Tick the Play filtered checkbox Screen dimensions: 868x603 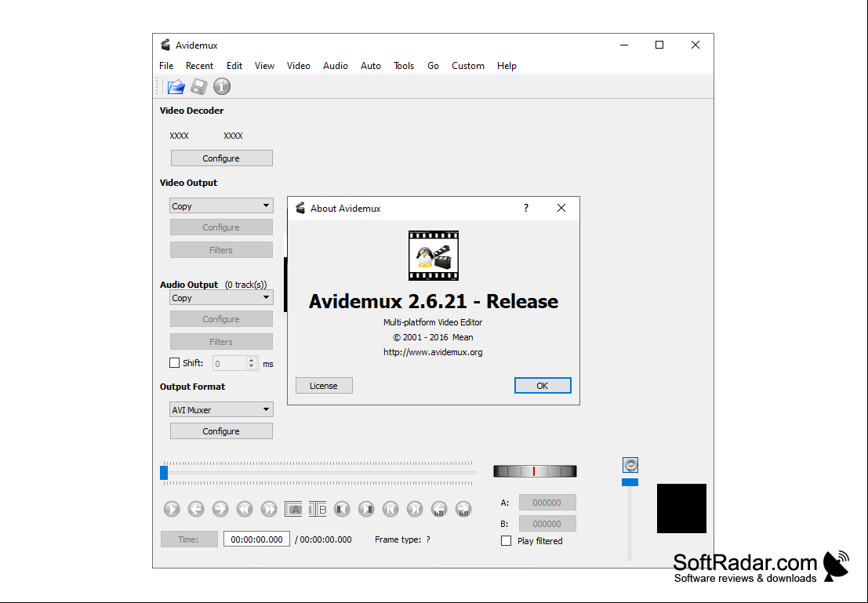506,541
